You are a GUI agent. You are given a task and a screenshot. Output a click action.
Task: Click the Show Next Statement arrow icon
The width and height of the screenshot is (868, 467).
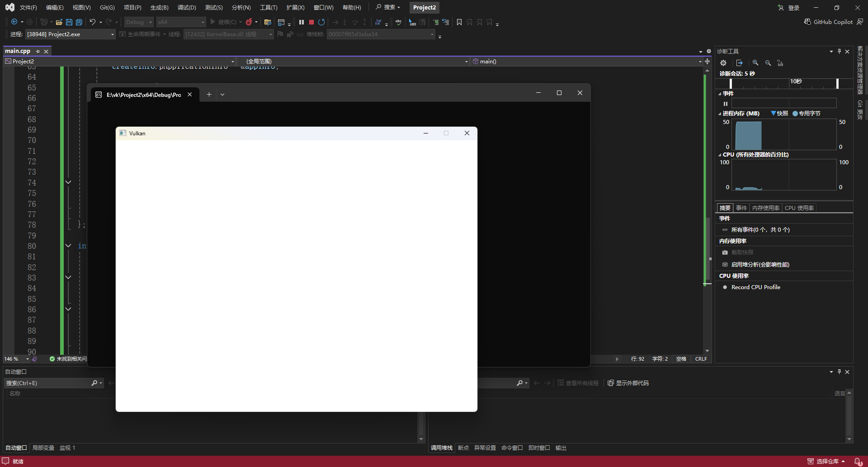pyautogui.click(x=335, y=22)
